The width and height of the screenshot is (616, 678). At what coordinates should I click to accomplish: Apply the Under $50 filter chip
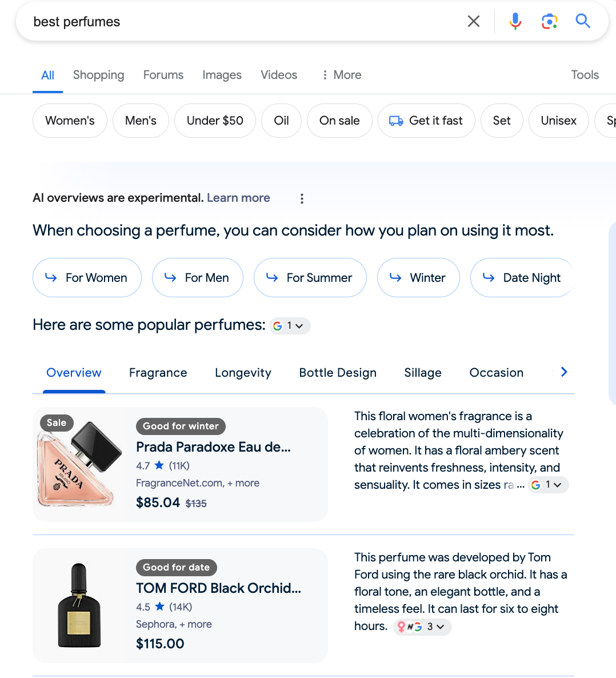pyautogui.click(x=215, y=121)
